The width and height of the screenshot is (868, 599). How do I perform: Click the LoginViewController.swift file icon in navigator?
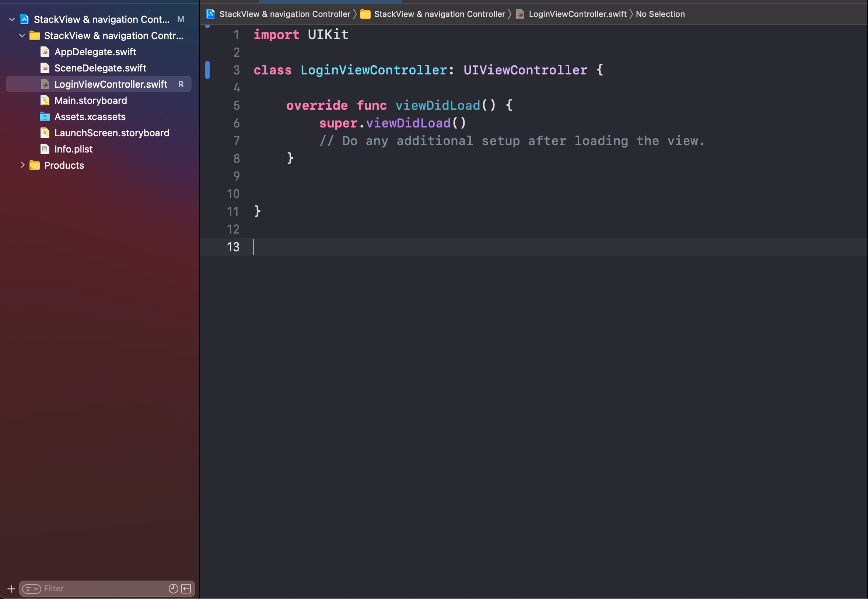click(x=45, y=84)
